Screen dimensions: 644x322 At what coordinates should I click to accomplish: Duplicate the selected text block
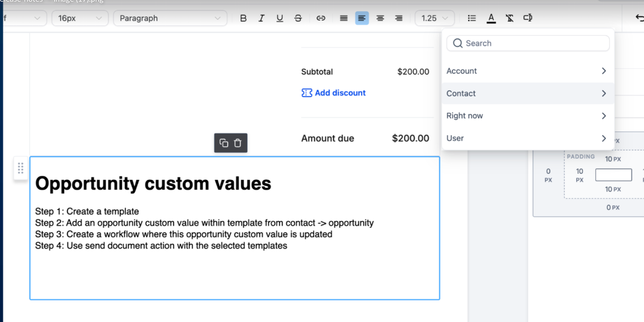(x=224, y=143)
